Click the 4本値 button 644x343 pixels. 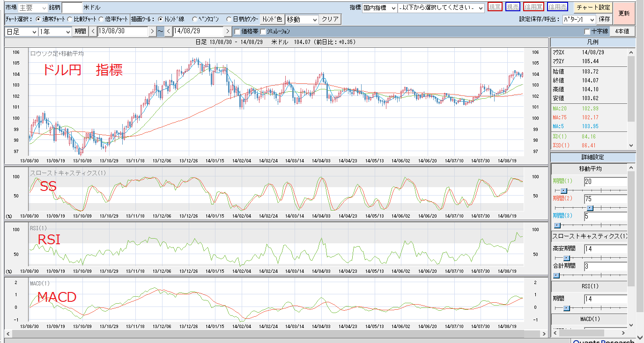click(623, 31)
